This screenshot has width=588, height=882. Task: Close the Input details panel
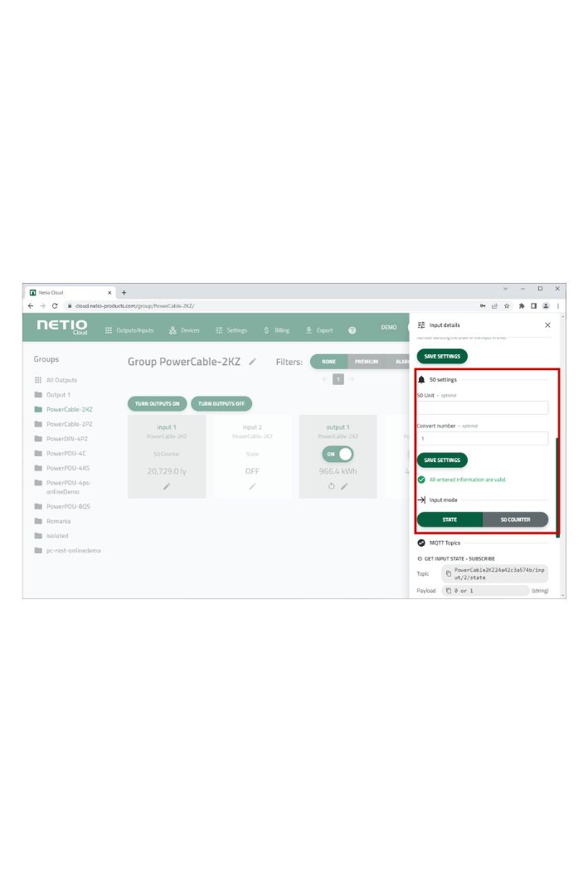pyautogui.click(x=547, y=325)
